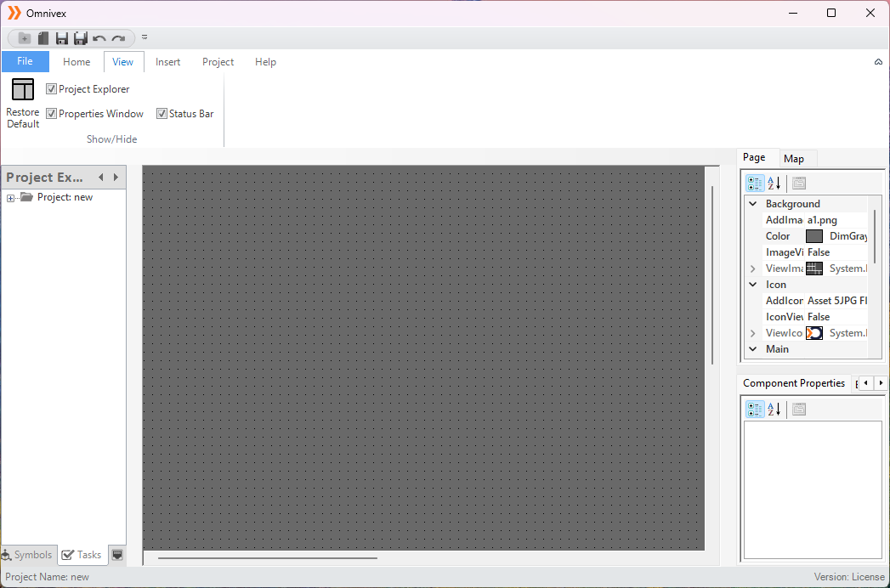
Task: Open the Project ribbon tab
Action: pos(218,62)
